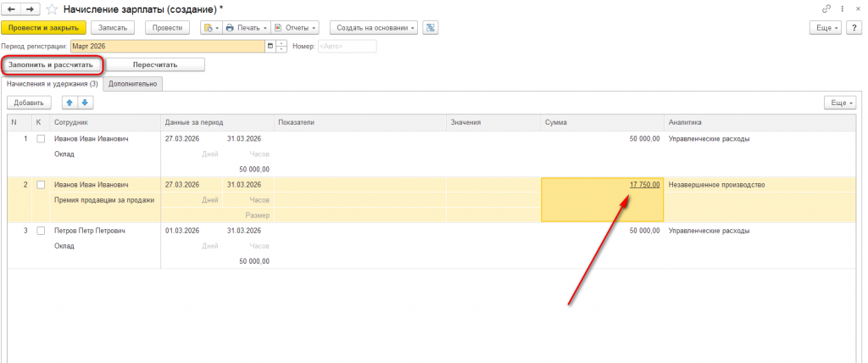Image resolution: width=868 pixels, height=363 pixels.
Task: Toggle checkbox in row 1 Иванов Оклад
Action: click(41, 139)
